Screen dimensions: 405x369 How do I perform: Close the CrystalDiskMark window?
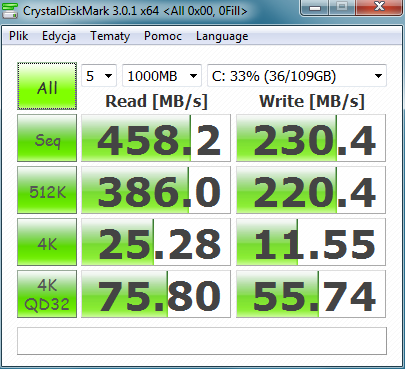379,8
